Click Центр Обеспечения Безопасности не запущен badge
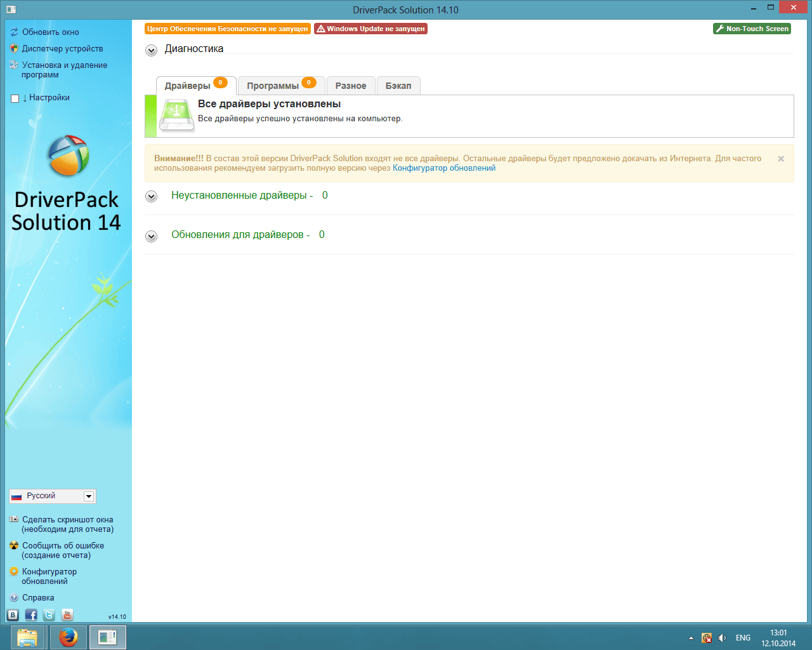 (228, 29)
